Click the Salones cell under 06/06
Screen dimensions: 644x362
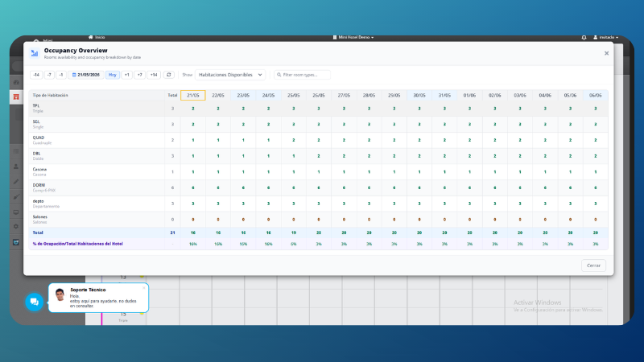596,220
